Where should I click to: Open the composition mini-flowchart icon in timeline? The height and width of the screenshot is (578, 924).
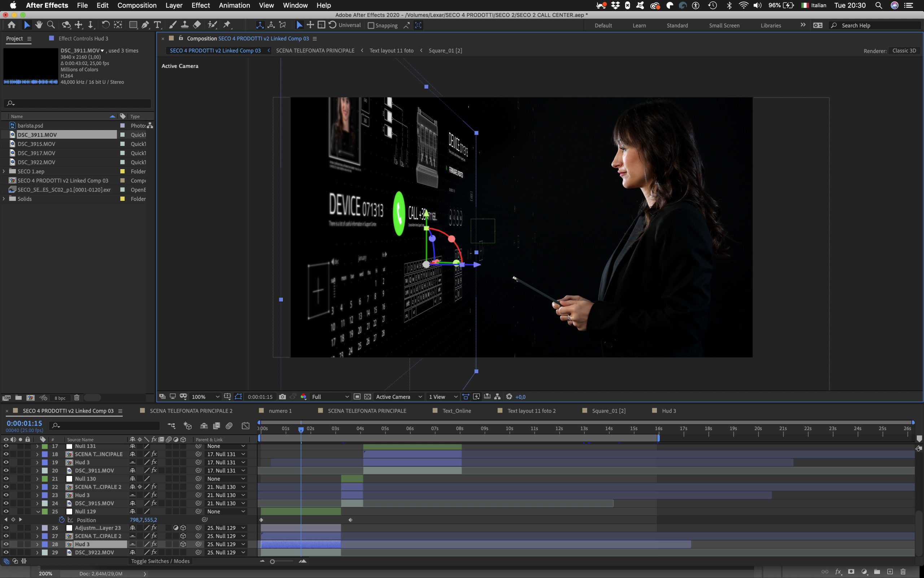(x=171, y=426)
